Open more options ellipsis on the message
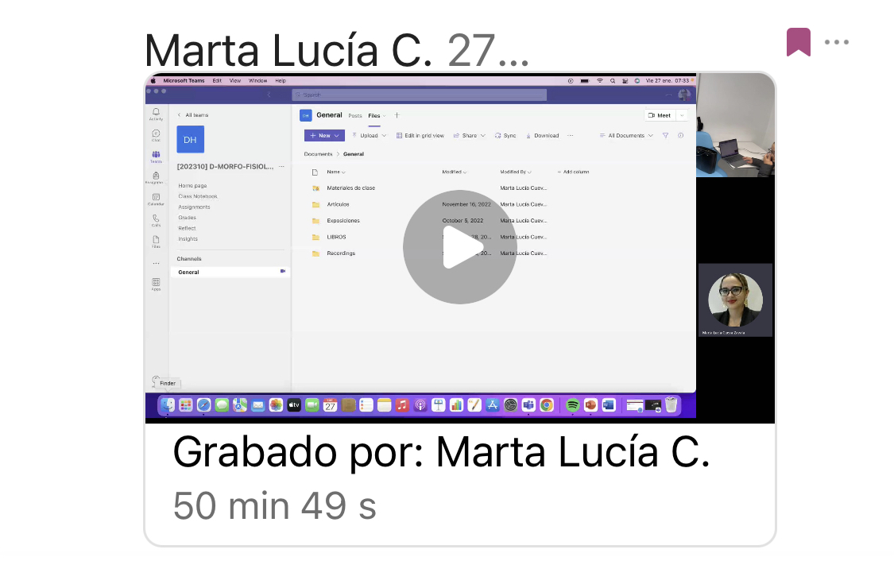 pos(837,42)
